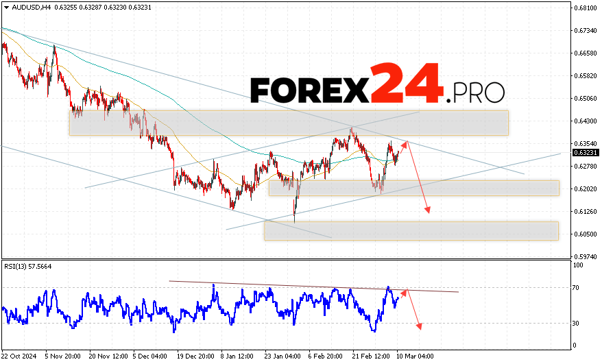Click the brown RSI resistance trendline
Screen dimensions: 602x364
[309, 286]
